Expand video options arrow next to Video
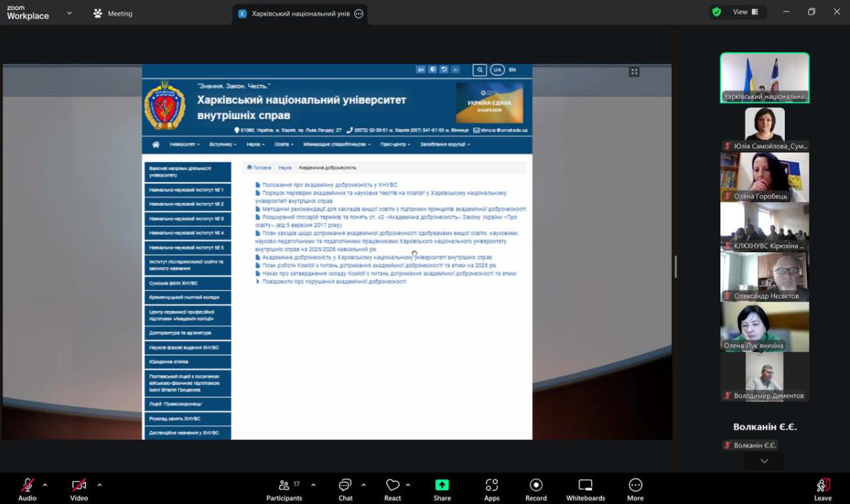850x504 pixels. 99,485
